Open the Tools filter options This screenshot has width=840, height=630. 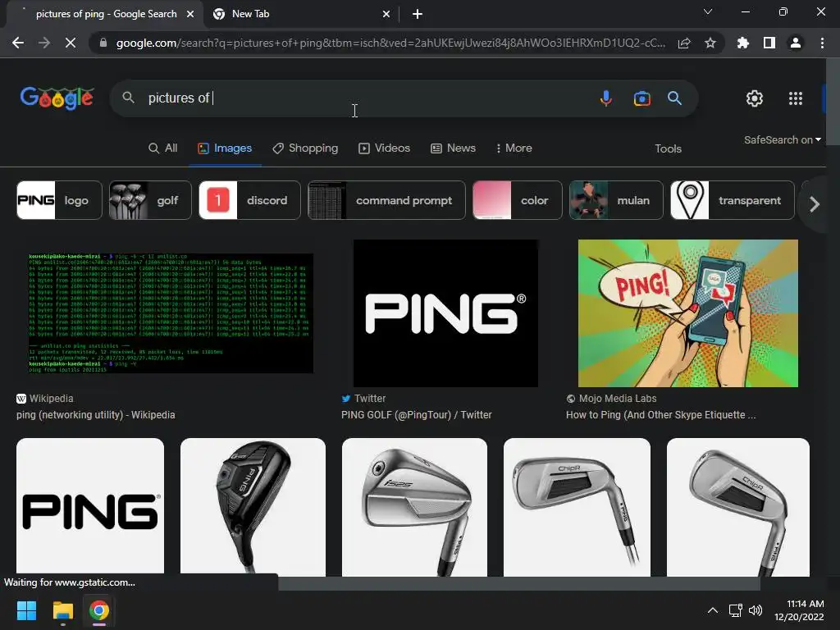click(x=668, y=149)
